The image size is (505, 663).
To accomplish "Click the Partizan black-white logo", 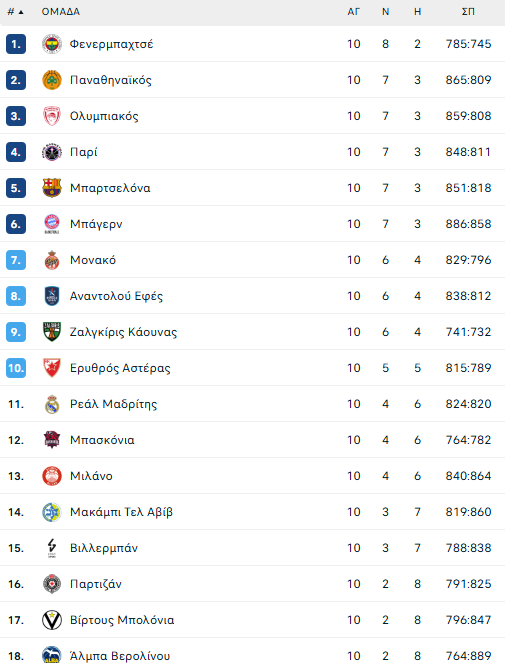I will tap(52, 584).
